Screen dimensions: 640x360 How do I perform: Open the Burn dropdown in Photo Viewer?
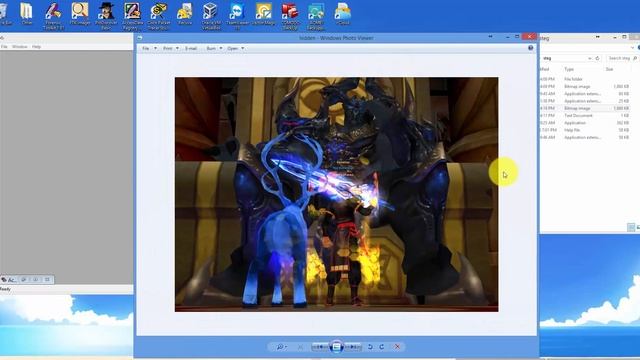pos(214,48)
